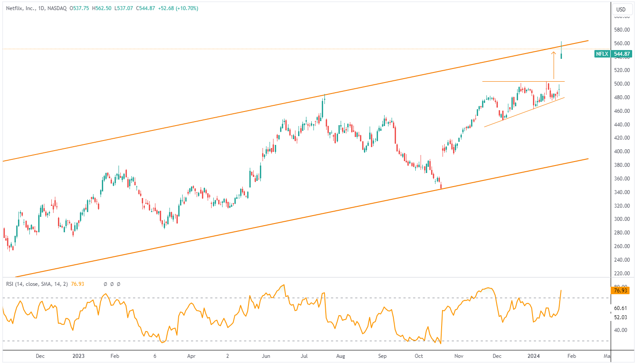Click the 2024 year label on time axis
The image size is (637, 364).
(534, 356)
